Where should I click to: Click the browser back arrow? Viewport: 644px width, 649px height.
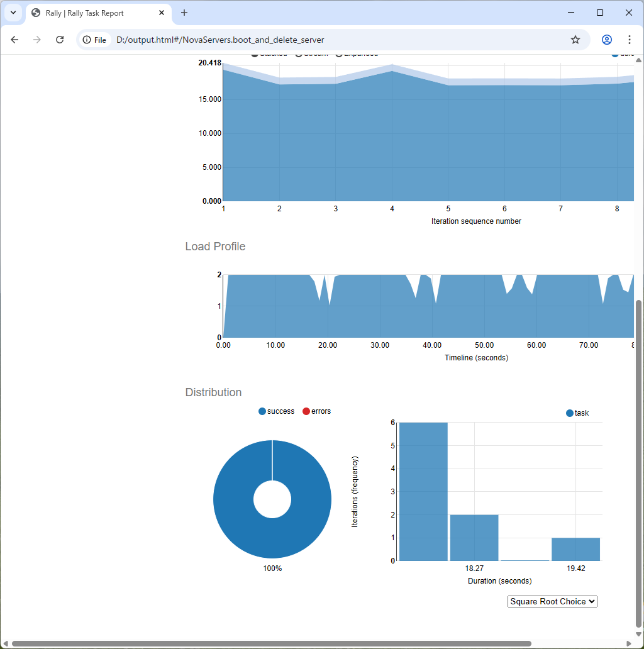point(14,40)
